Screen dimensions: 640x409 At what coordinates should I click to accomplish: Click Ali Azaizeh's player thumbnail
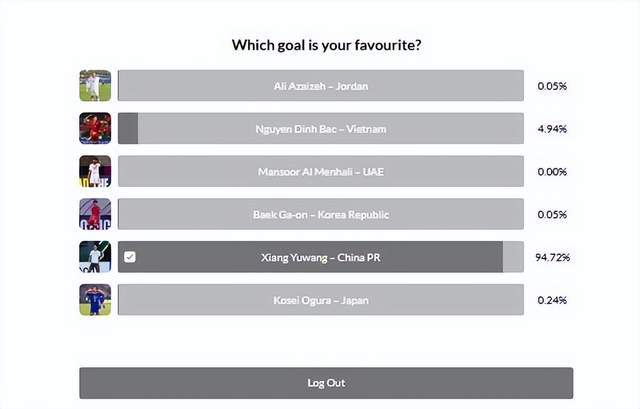tap(95, 86)
